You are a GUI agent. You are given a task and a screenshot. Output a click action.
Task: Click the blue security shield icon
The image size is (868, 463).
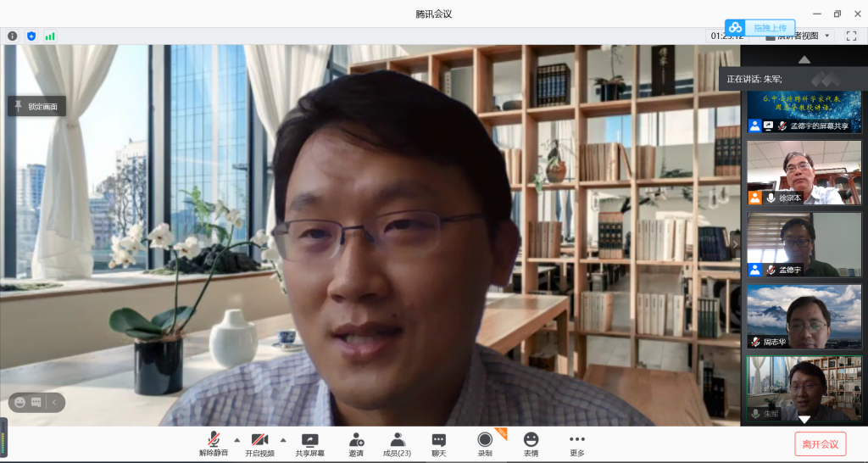point(31,36)
